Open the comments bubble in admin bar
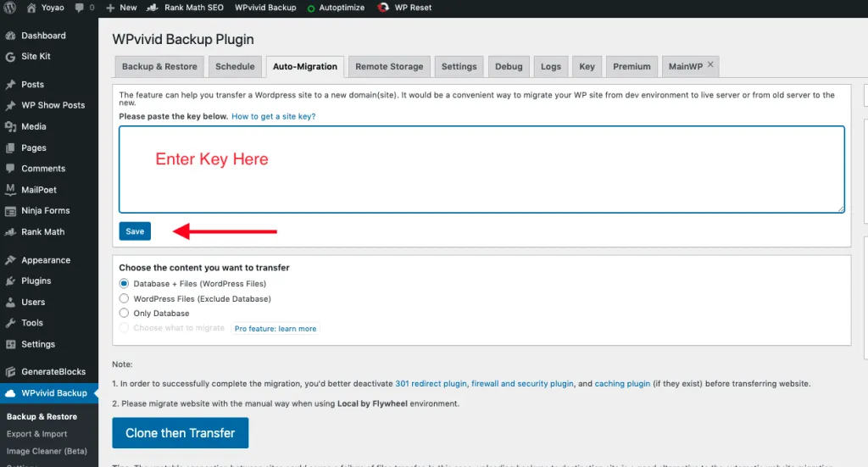868x467 pixels. [80, 8]
